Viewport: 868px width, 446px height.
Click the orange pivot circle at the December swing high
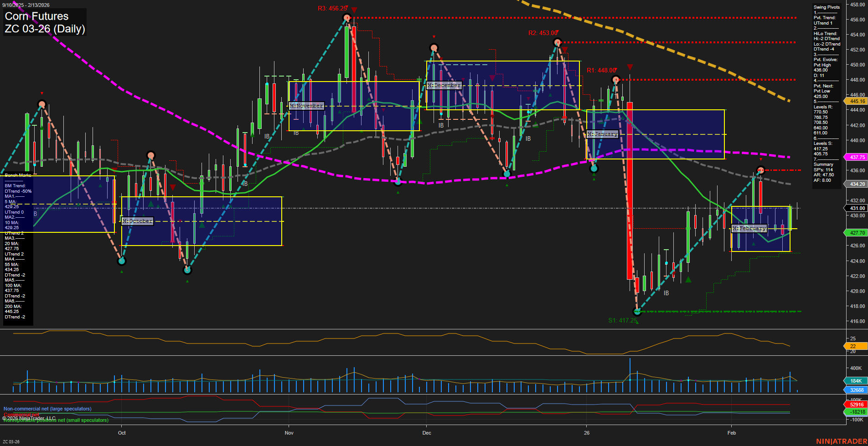click(433, 47)
